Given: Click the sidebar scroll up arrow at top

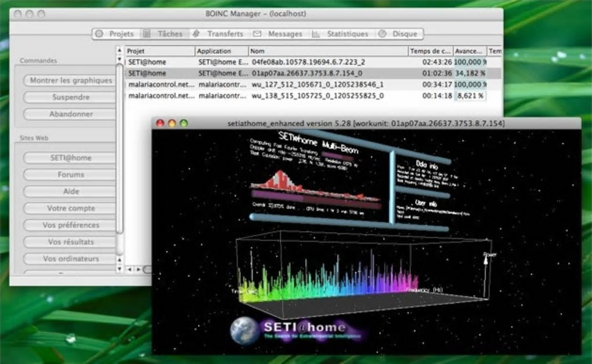Looking at the screenshot, I should tap(120, 50).
